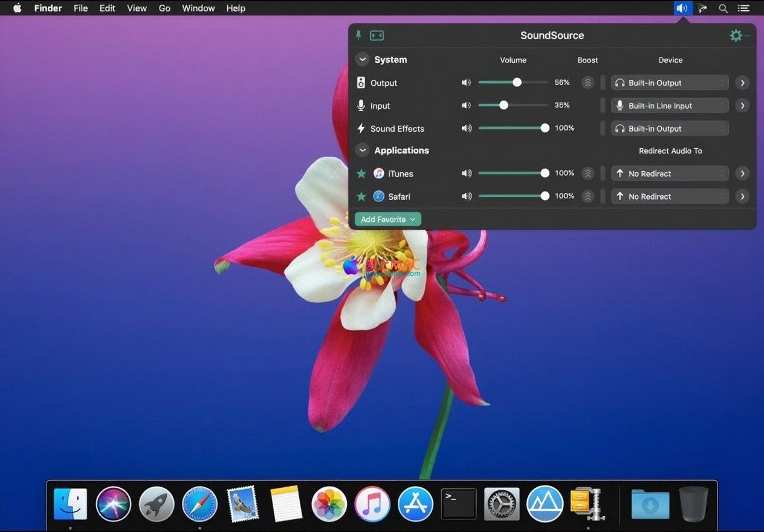This screenshot has height=532, width=764.
Task: Click the iTunes Boost icon
Action: pyautogui.click(x=588, y=174)
